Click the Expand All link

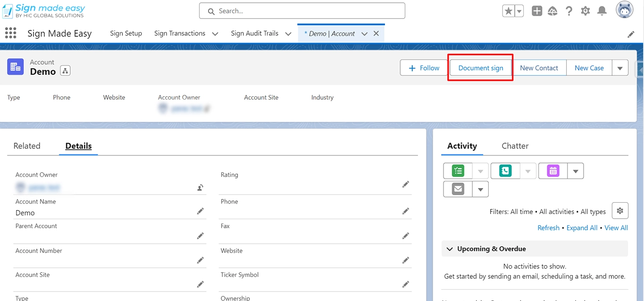(x=582, y=228)
